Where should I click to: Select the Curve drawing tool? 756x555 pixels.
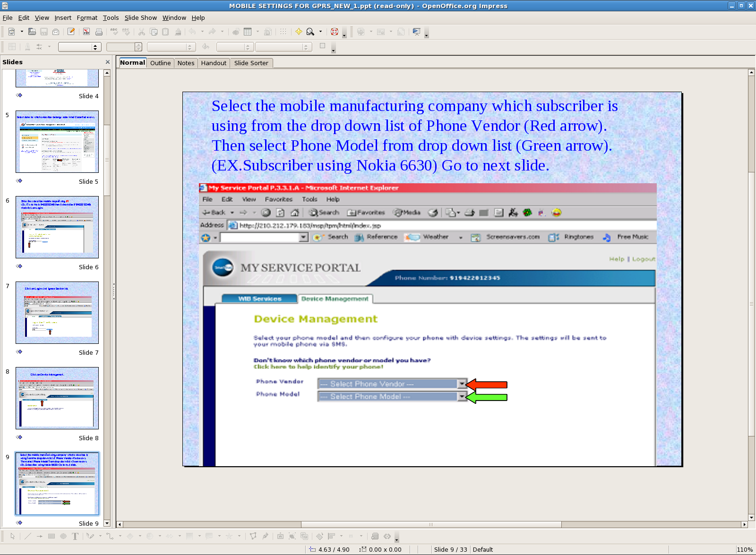[x=90, y=536]
